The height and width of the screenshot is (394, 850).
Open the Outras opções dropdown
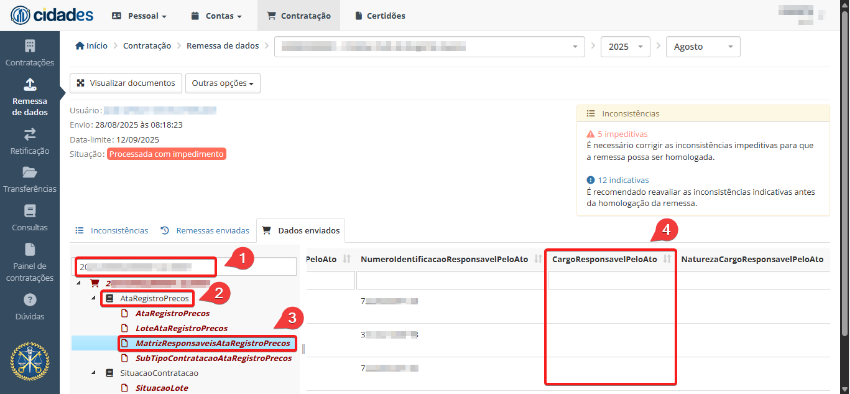coord(223,83)
